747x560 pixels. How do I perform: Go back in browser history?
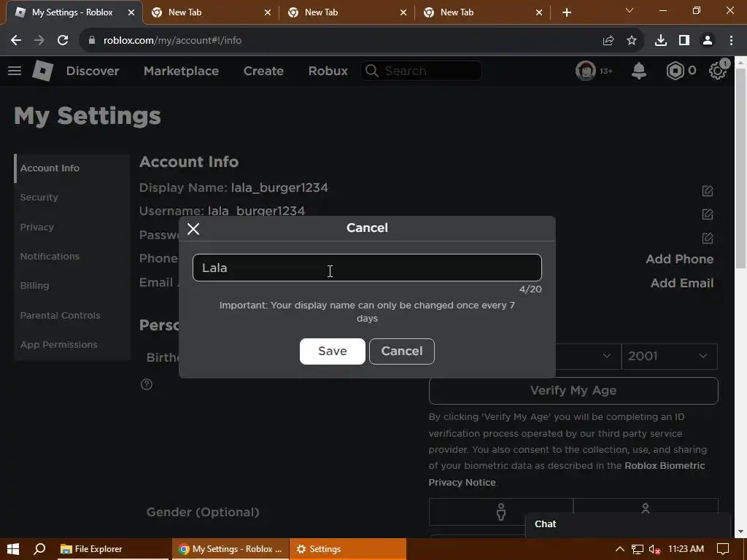click(16, 41)
